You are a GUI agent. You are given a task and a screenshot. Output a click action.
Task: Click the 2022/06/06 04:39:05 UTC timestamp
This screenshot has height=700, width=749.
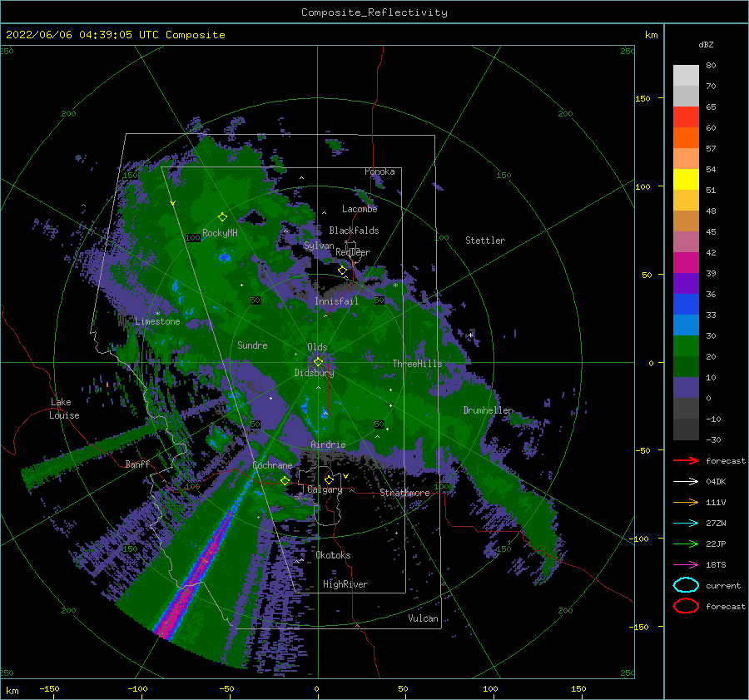coord(116,35)
